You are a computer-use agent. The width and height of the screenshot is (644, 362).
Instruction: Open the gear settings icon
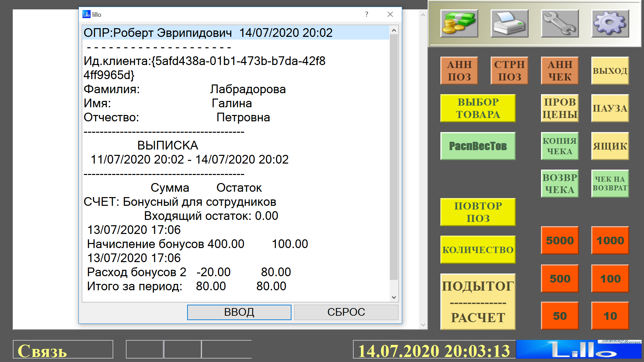pyautogui.click(x=610, y=23)
